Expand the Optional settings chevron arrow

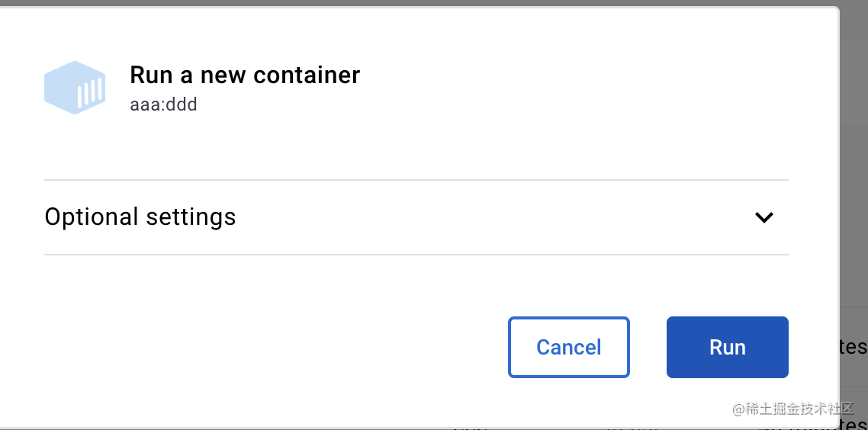coord(764,217)
